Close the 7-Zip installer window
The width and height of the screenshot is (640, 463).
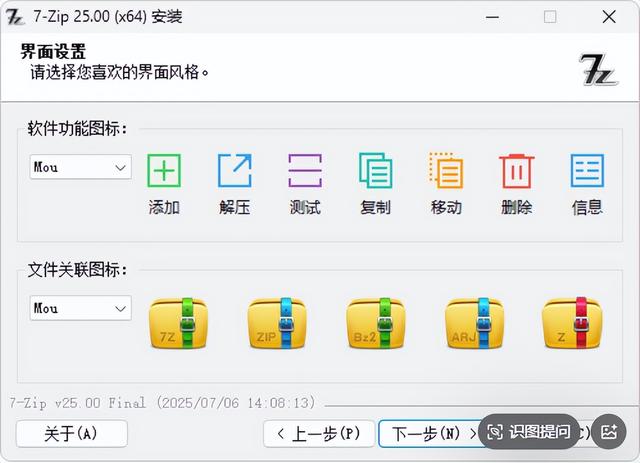609,17
